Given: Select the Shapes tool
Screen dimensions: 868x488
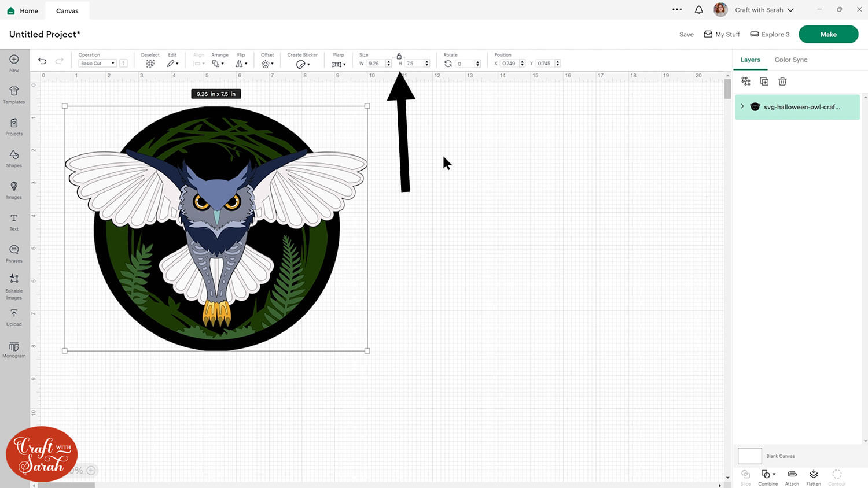Looking at the screenshot, I should 14,157.
